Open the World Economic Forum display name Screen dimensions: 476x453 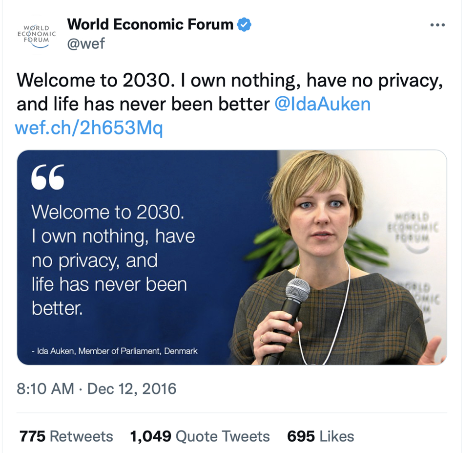[x=150, y=24]
